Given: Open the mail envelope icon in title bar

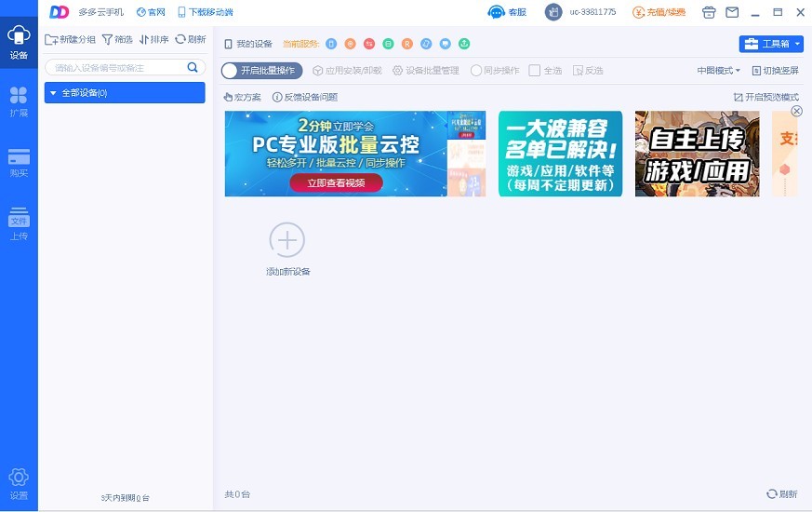Looking at the screenshot, I should (732, 12).
